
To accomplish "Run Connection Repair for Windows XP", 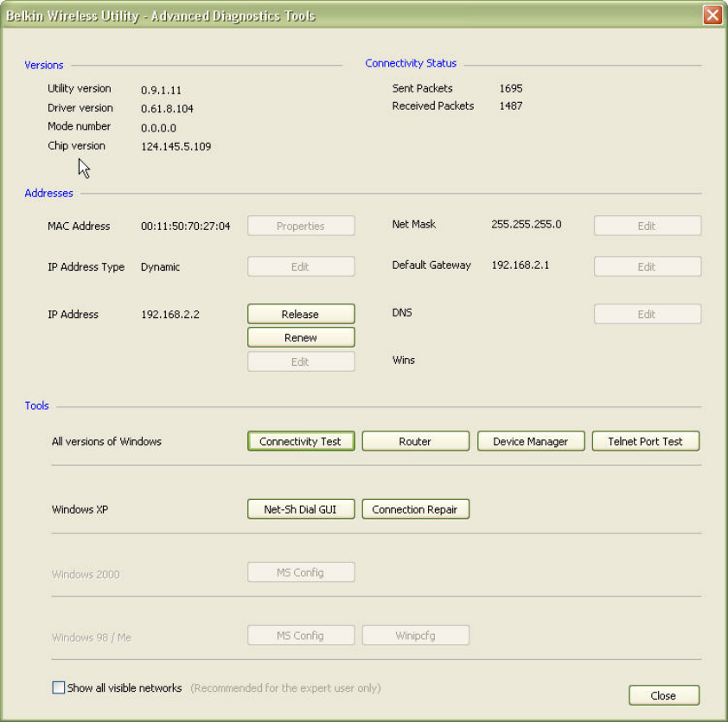I will (416, 509).
